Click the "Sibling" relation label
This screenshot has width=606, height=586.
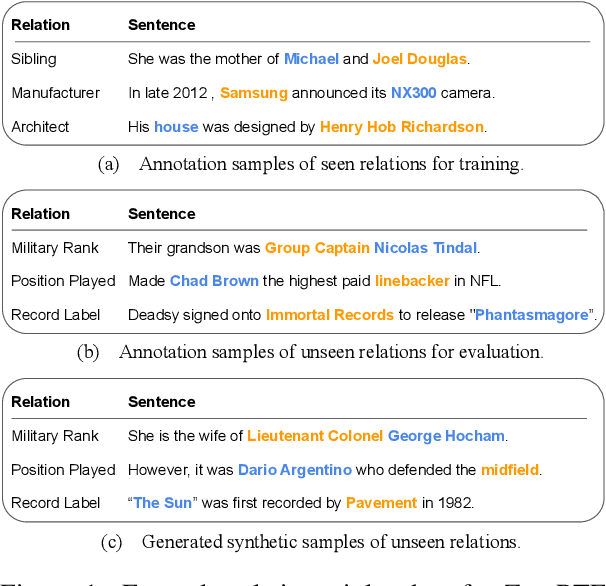point(36,59)
